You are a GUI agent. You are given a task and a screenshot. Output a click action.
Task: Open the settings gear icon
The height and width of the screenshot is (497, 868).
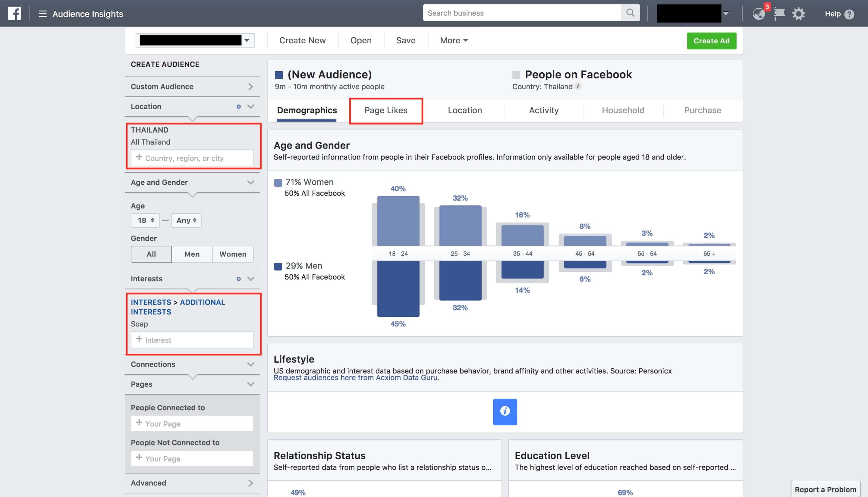pyautogui.click(x=798, y=14)
